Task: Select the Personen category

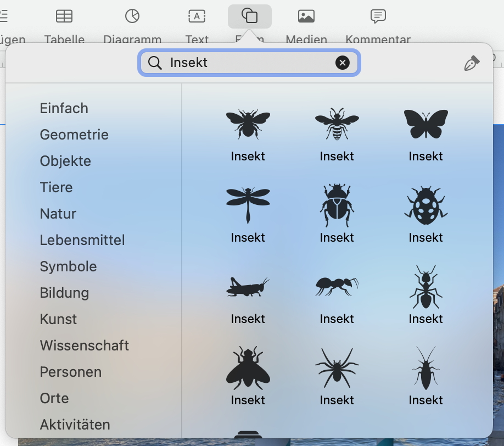Action: [x=71, y=372]
